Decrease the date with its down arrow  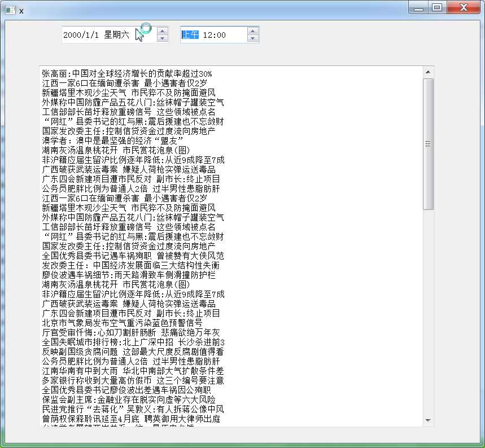pyautogui.click(x=163, y=38)
